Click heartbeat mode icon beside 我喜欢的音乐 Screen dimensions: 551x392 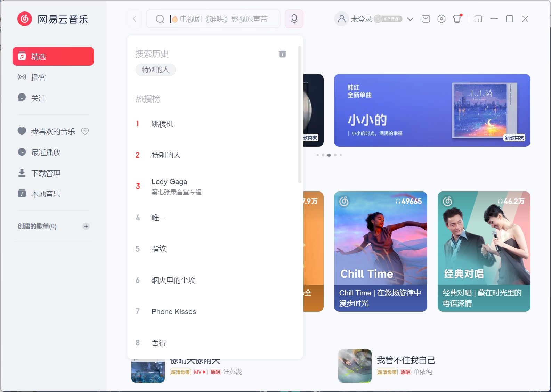85,131
